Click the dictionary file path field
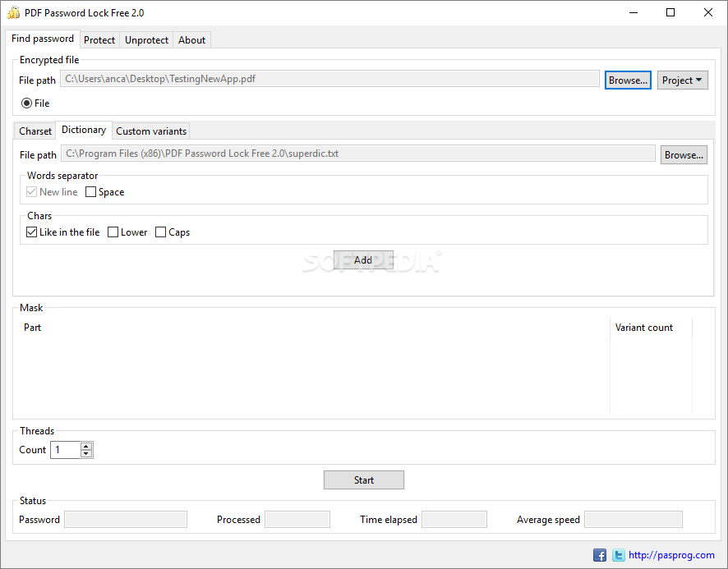Image resolution: width=728 pixels, height=569 pixels. [358, 154]
